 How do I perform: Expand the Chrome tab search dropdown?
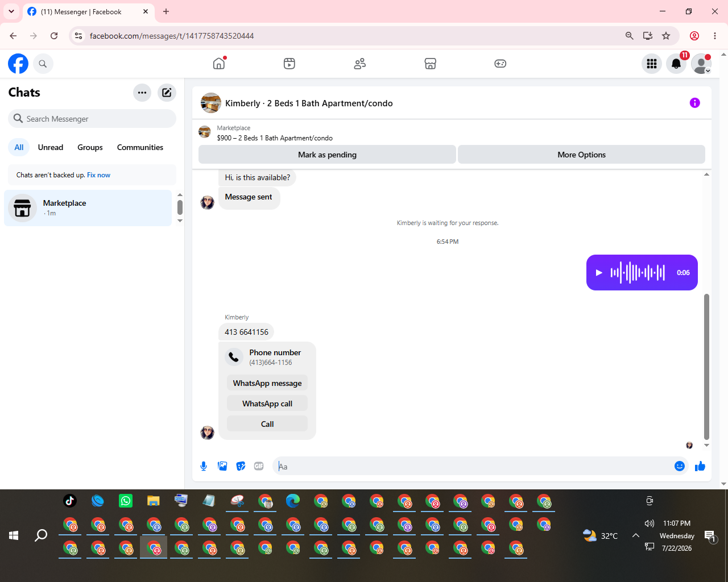11,11
